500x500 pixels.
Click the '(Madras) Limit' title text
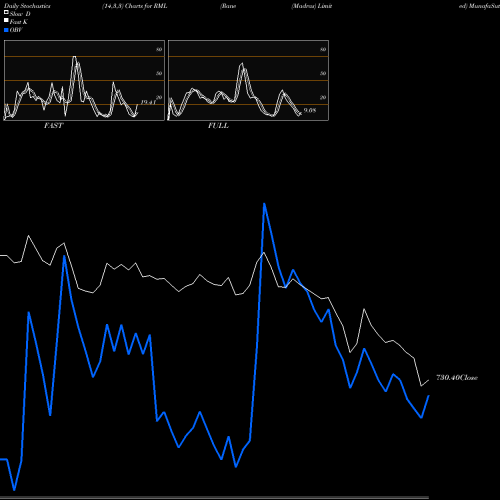(x=311, y=6)
